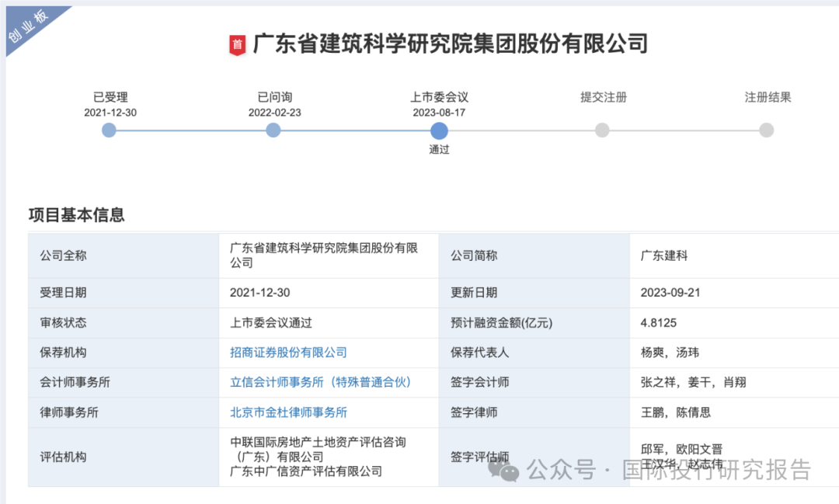Click full company name value cell
Image resolution: width=839 pixels, height=504 pixels.
tap(329, 255)
